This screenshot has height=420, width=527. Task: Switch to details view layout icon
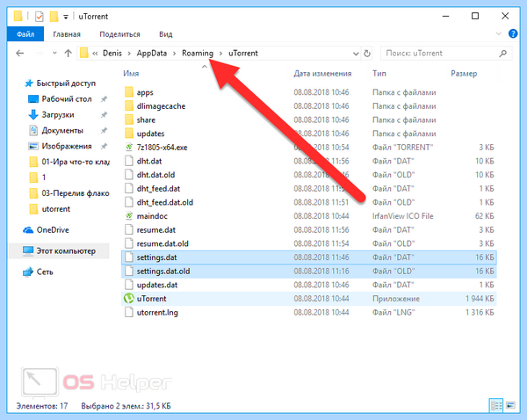496,405
